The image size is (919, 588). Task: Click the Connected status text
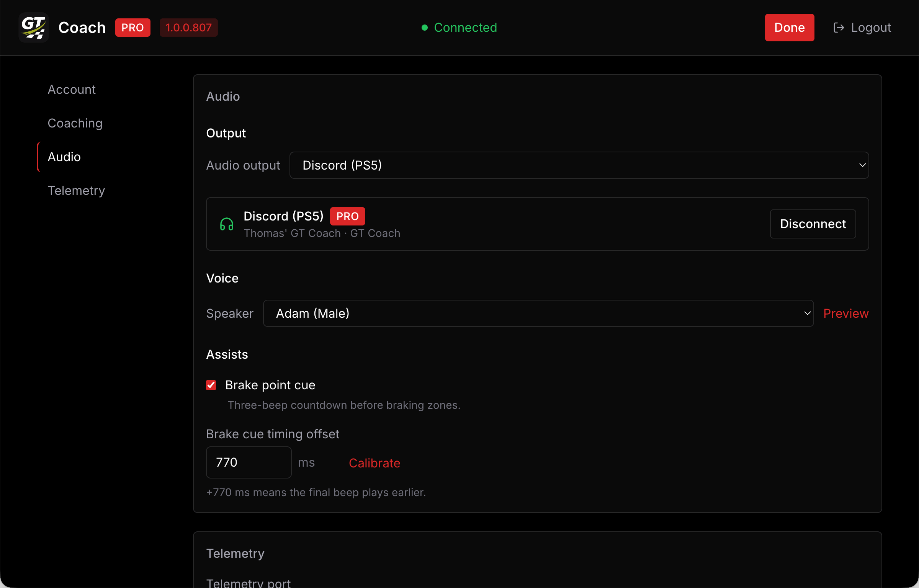[465, 28]
